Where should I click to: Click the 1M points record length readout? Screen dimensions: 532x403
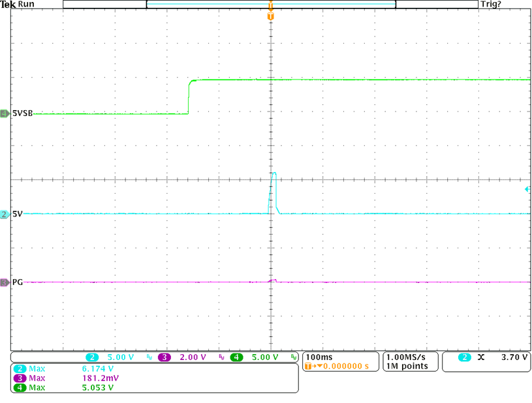pos(407,366)
